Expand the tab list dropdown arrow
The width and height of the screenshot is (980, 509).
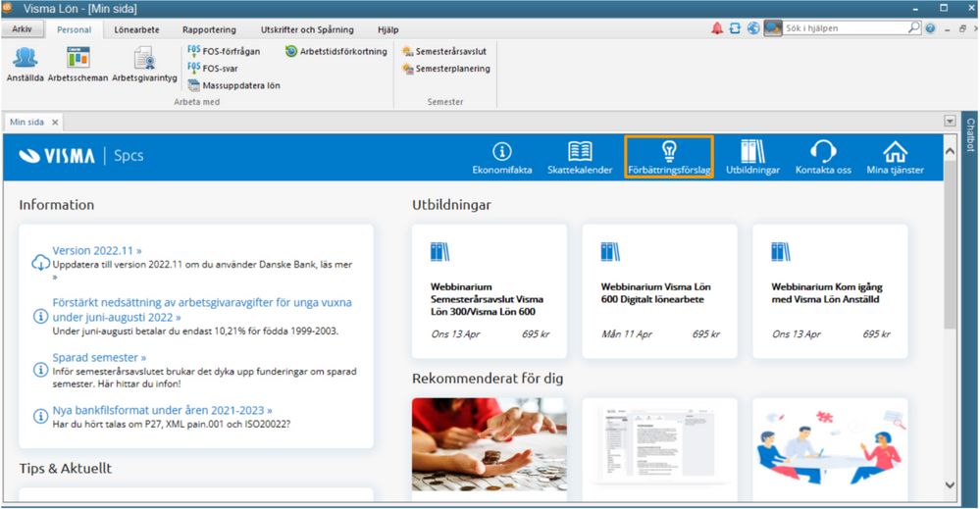coord(949,121)
